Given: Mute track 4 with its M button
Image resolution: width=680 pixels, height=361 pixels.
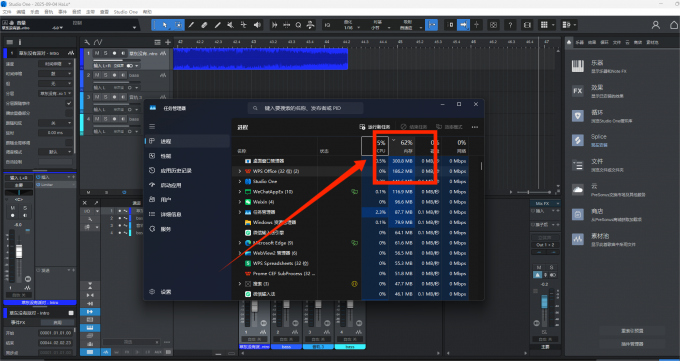Looking at the screenshot, I should point(97,118).
